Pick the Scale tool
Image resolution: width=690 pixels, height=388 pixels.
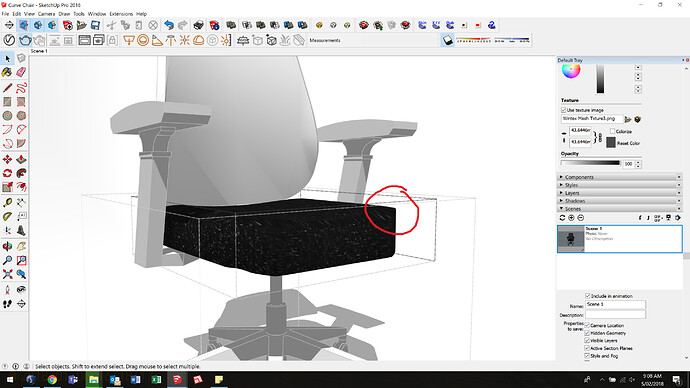(x=7, y=187)
